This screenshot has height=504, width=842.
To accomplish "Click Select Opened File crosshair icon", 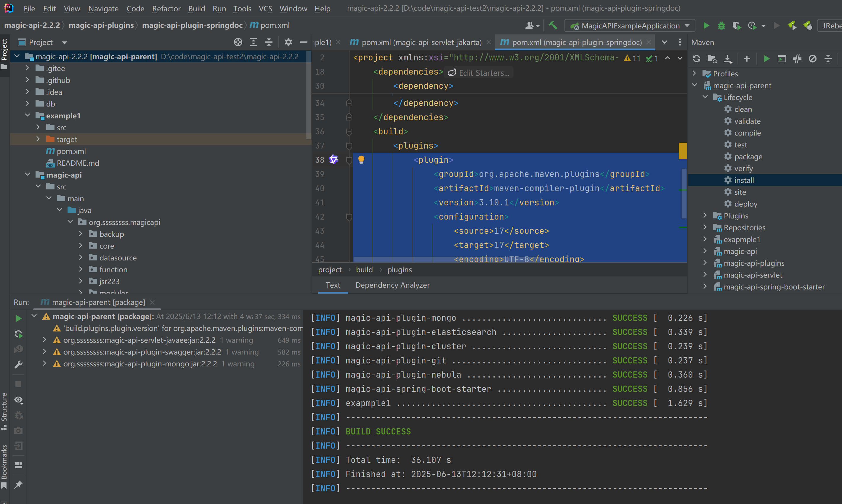I will click(x=238, y=42).
